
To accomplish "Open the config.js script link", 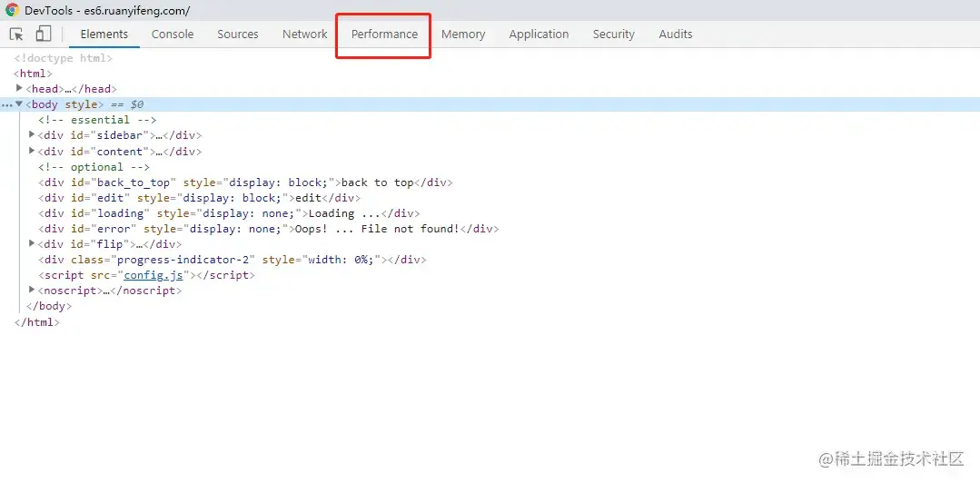I will [153, 276].
